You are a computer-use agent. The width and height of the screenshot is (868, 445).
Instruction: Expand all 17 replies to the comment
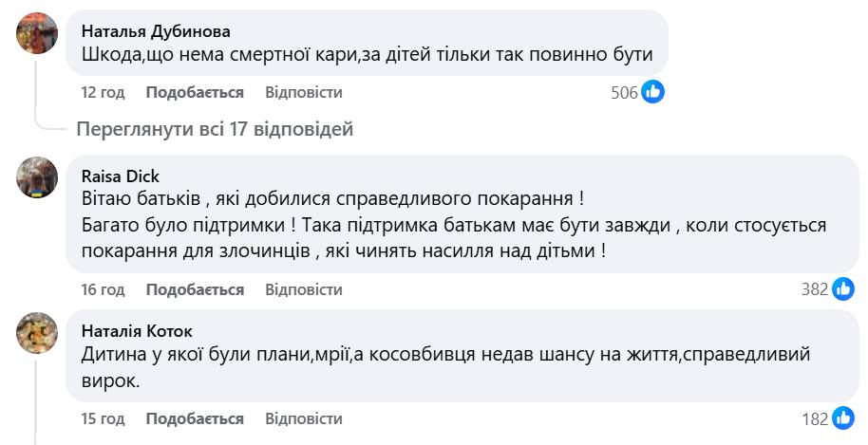[x=215, y=129]
